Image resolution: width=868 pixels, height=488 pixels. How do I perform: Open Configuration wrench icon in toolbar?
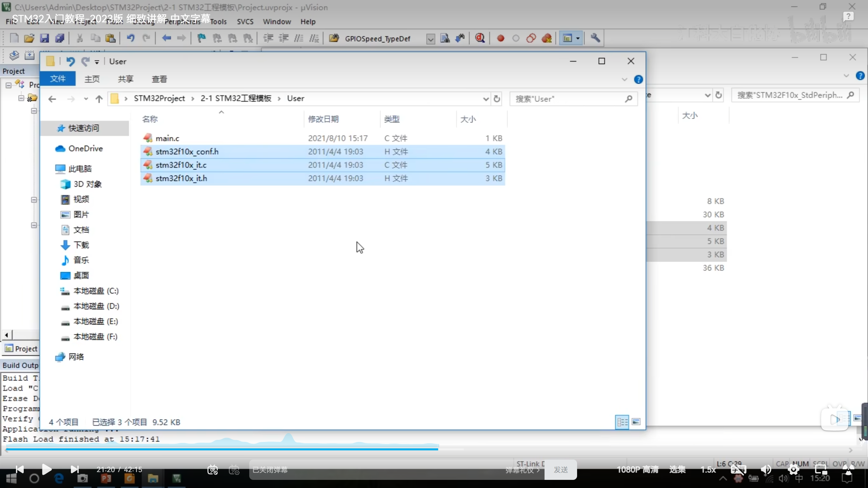pyautogui.click(x=595, y=38)
